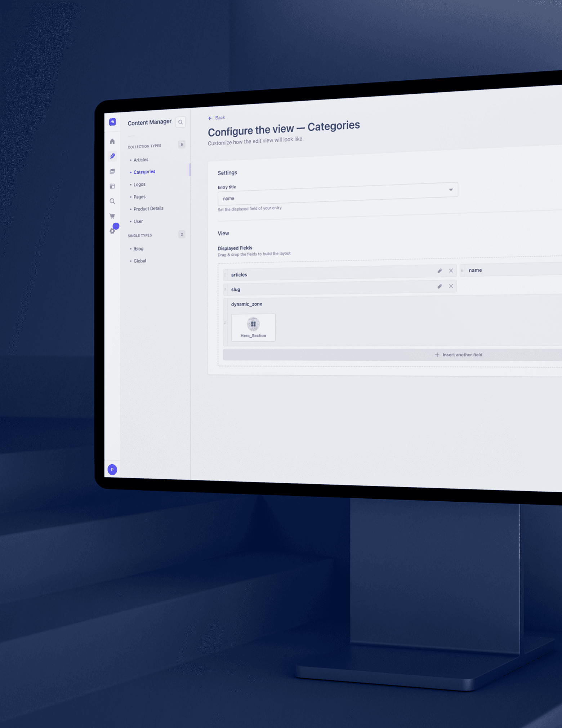Select the Hero_Section component tile
This screenshot has height=728, width=562.
253,327
